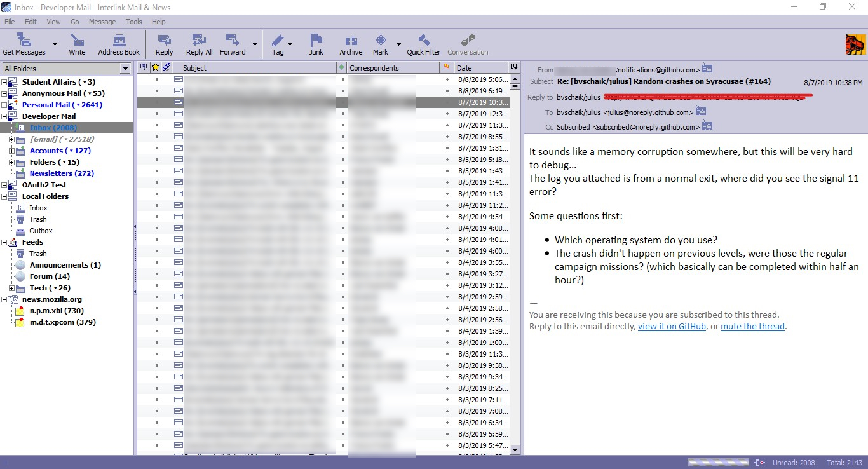Click the Conversation toolbar button
Viewport: 868px width, 469px height.
468,44
